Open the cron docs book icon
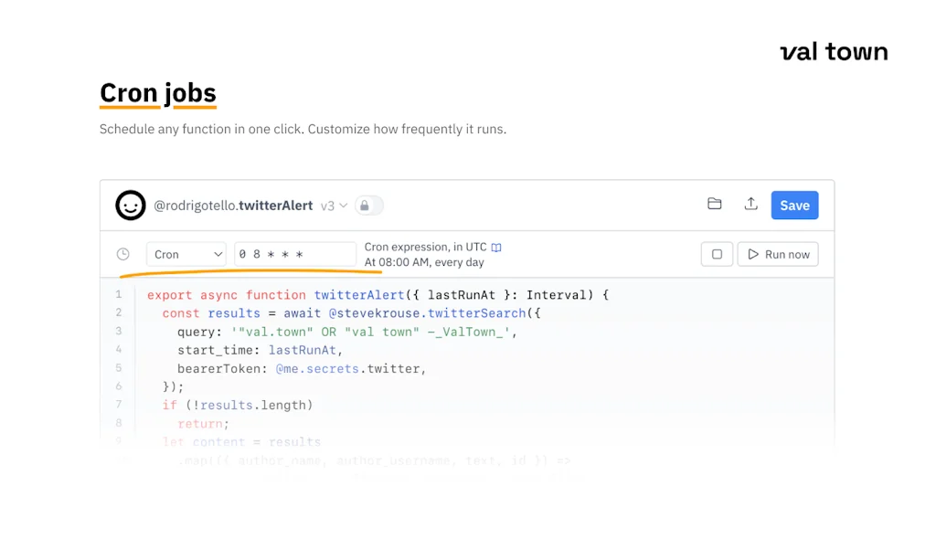Viewport: 936px width, 560px height. point(496,248)
